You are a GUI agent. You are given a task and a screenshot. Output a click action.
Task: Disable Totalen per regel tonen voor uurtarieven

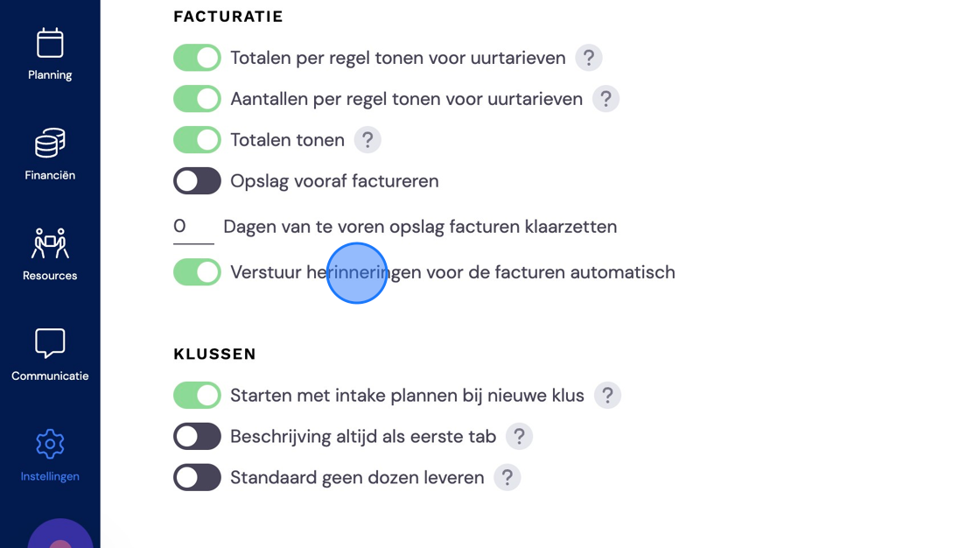pyautogui.click(x=197, y=58)
